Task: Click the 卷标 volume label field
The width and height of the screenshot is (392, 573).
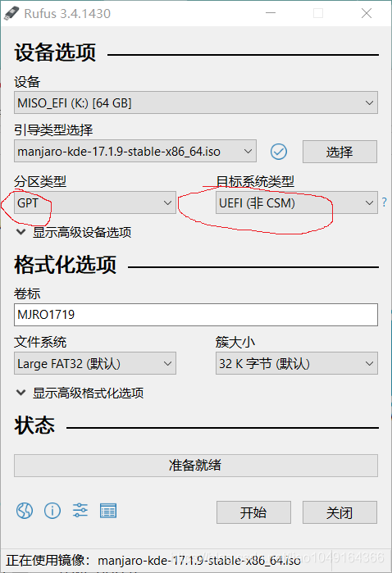Action: click(196, 315)
